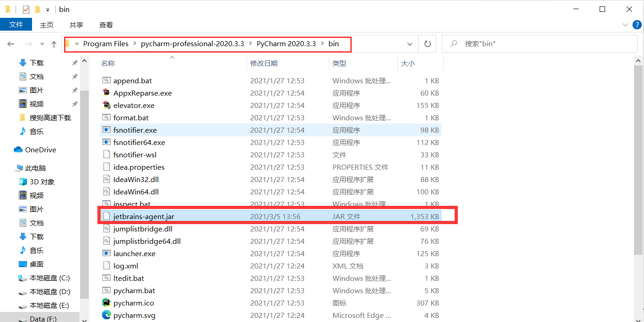Navigate back with the back arrow
The image size is (644, 322).
[x=10, y=43]
